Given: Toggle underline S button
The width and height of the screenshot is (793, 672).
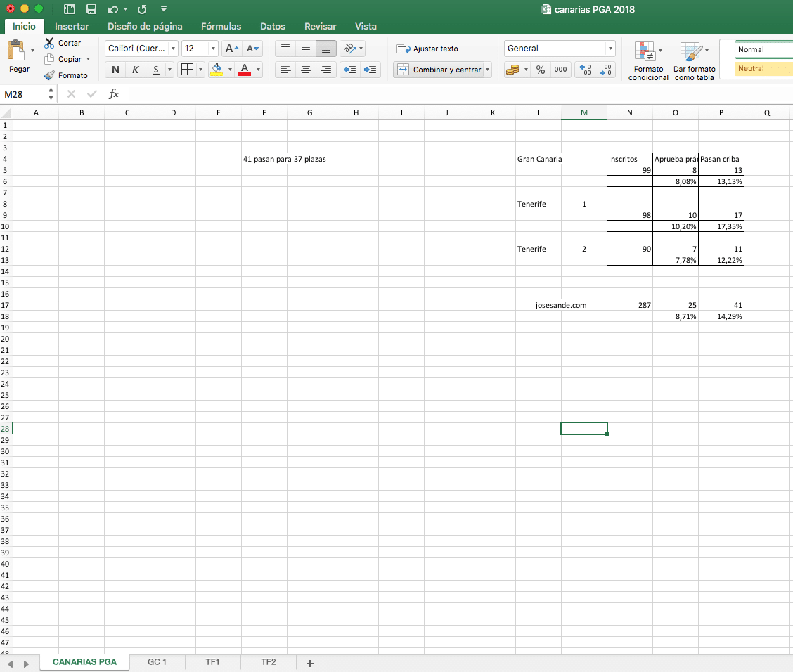Looking at the screenshot, I should pos(156,70).
